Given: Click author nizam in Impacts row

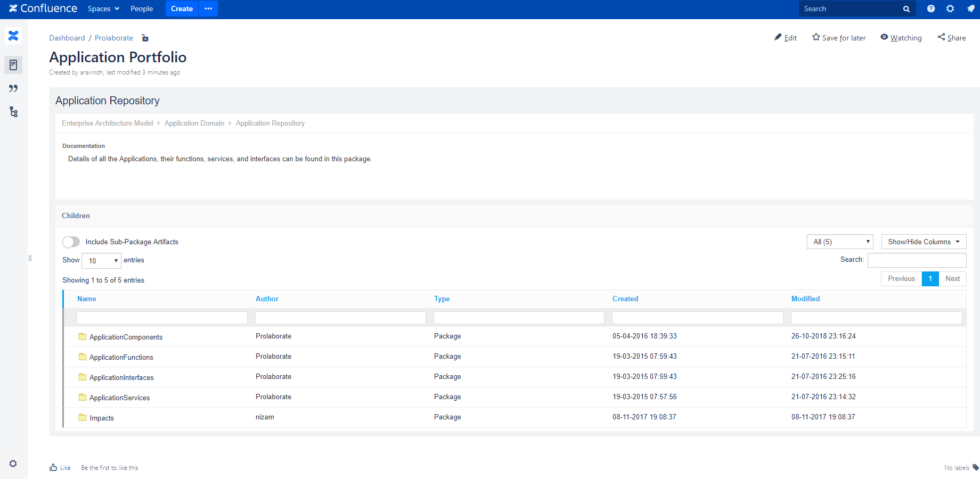Looking at the screenshot, I should [265, 417].
